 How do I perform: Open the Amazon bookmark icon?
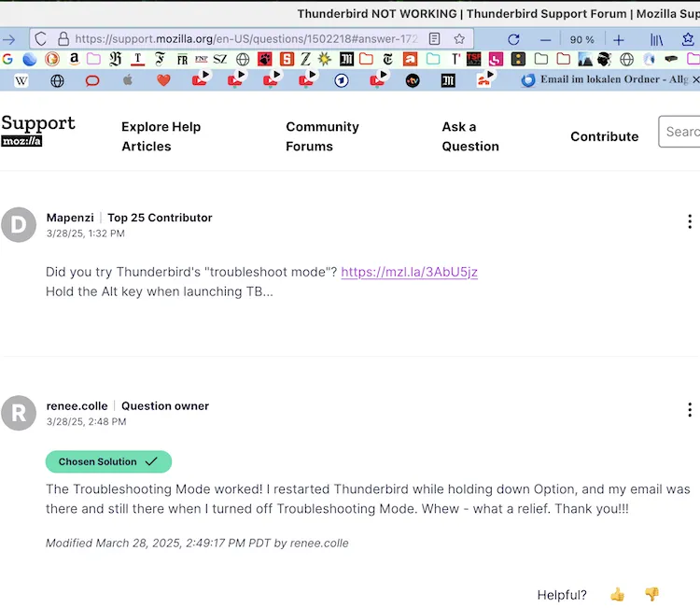pos(74,59)
